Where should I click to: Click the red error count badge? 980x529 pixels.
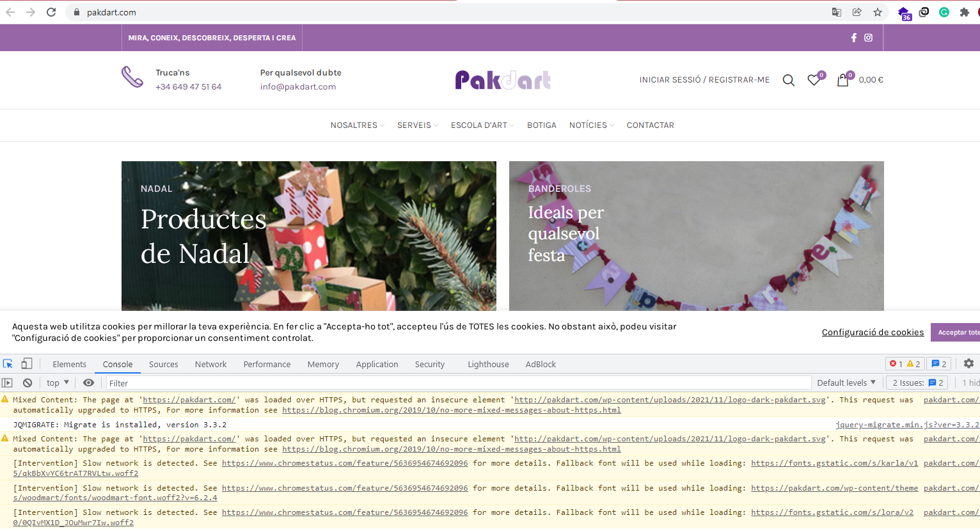coord(896,364)
